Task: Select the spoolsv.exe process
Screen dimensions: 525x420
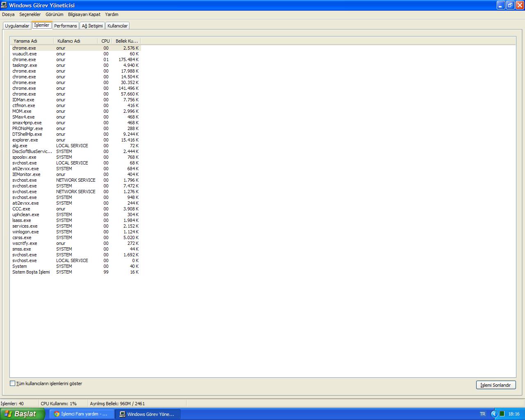Action: pyautogui.click(x=75, y=157)
